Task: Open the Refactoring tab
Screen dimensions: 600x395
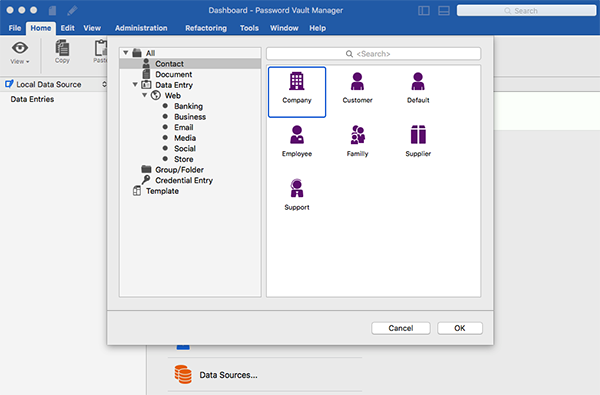Action: [x=206, y=28]
